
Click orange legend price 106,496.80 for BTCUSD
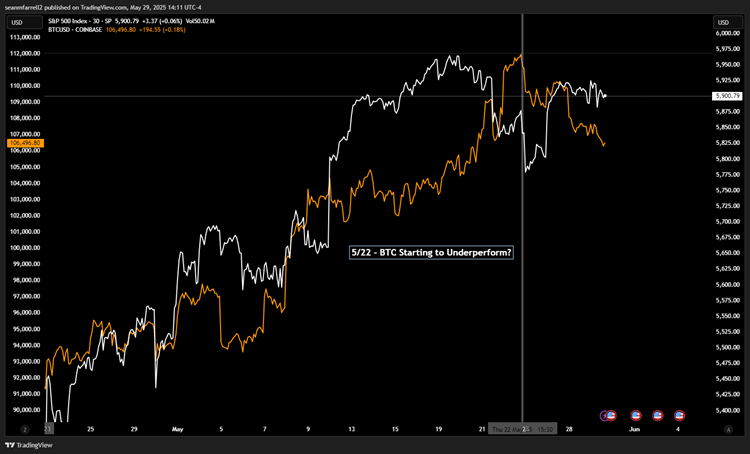121,30
